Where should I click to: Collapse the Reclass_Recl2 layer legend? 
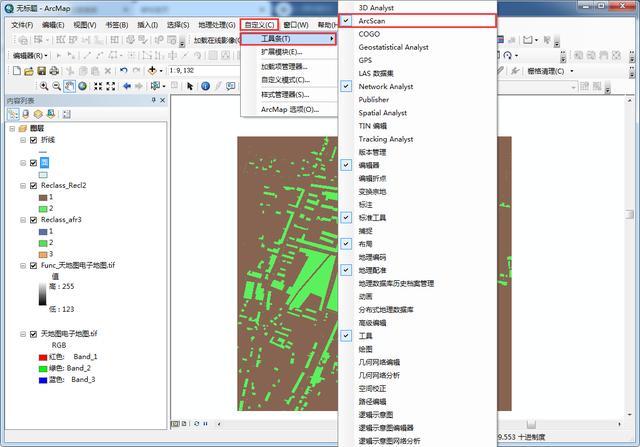pyautogui.click(x=23, y=186)
